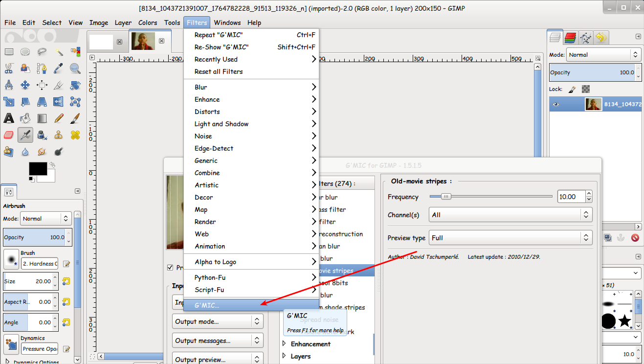Open the Output preview dropdown
Screen dimensions: 644x364
point(218,360)
